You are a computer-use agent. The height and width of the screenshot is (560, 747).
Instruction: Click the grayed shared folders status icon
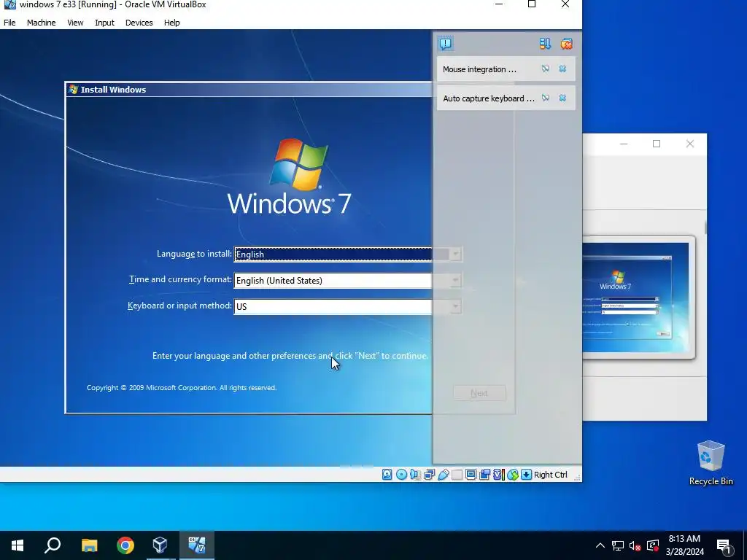[x=457, y=474]
